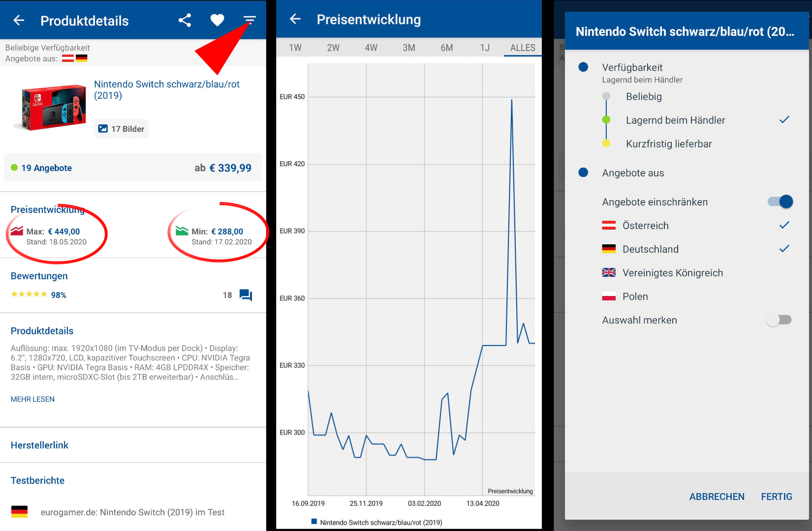
Task: Collapse the Verfügbarkeit section
Action: 632,68
